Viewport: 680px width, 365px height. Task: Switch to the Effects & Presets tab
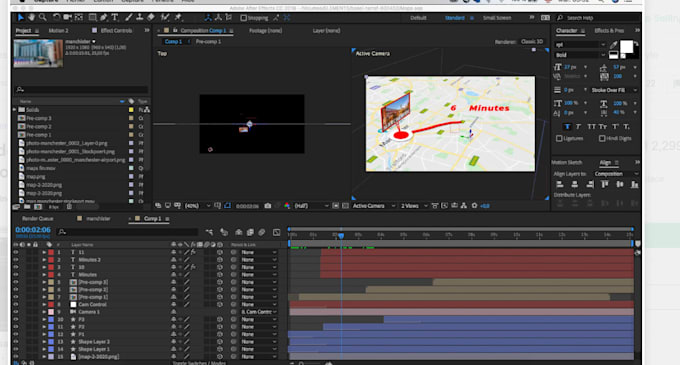[x=609, y=30]
